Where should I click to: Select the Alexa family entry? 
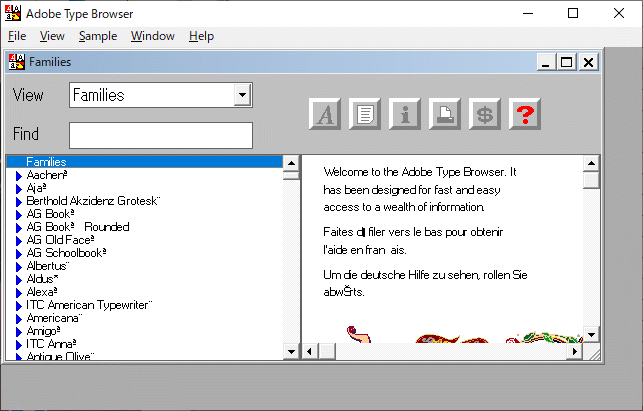[42, 292]
